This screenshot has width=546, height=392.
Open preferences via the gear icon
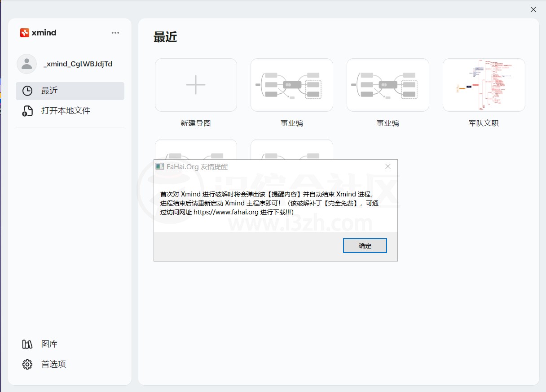point(27,364)
